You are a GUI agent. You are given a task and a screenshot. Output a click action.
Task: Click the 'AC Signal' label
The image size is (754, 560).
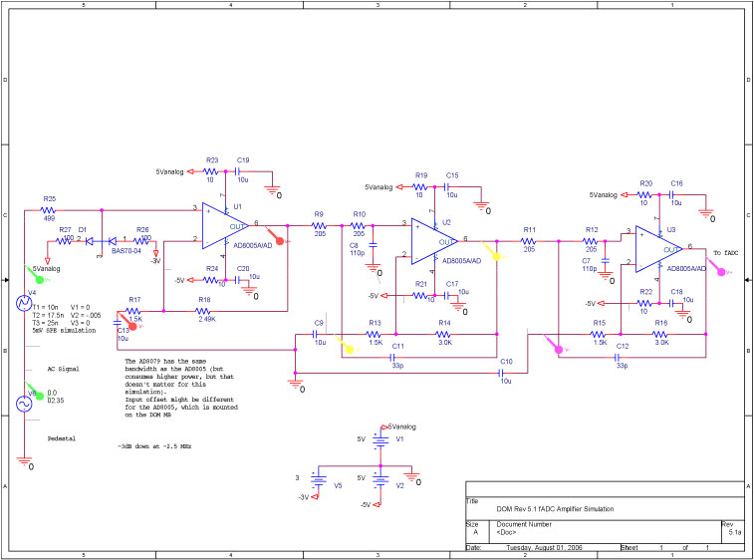coord(63,369)
